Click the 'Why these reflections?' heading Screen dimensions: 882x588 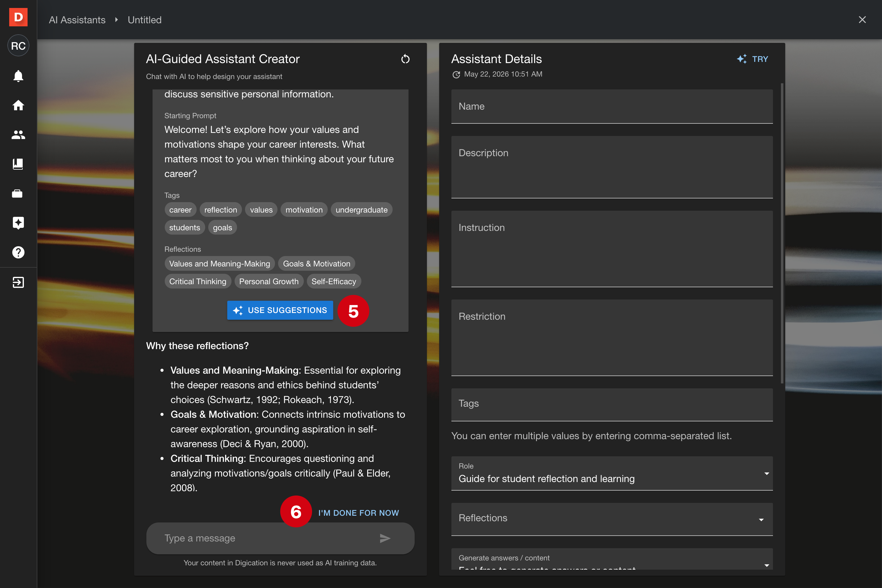(x=197, y=346)
